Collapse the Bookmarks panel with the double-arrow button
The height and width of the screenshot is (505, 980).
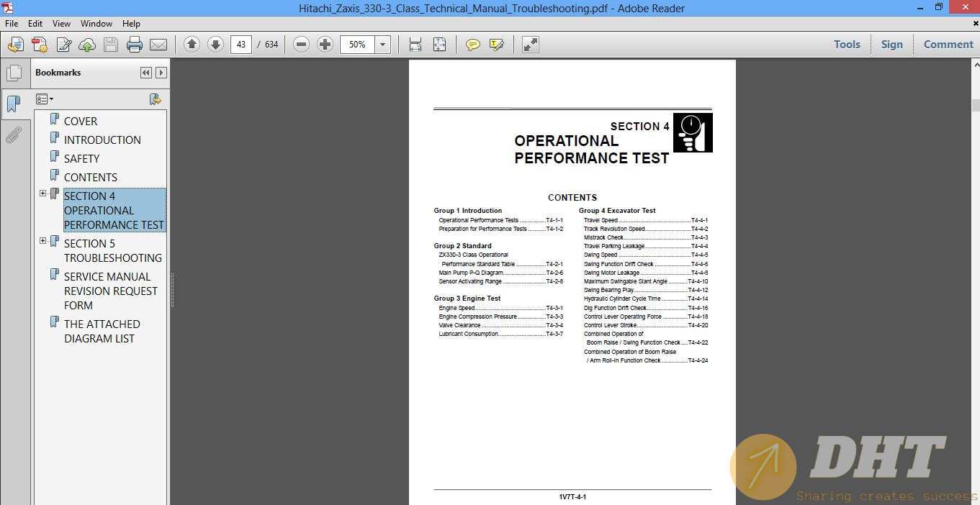click(x=146, y=73)
